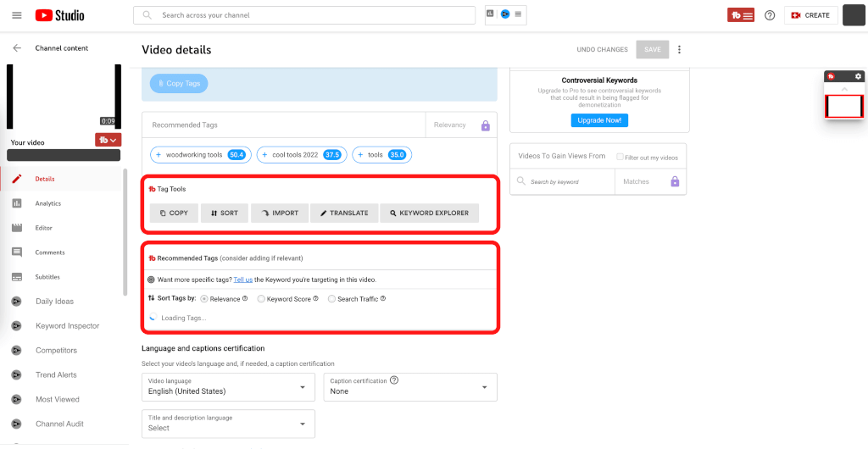Open the hamburger menu beside the Studio logo

[x=17, y=15]
